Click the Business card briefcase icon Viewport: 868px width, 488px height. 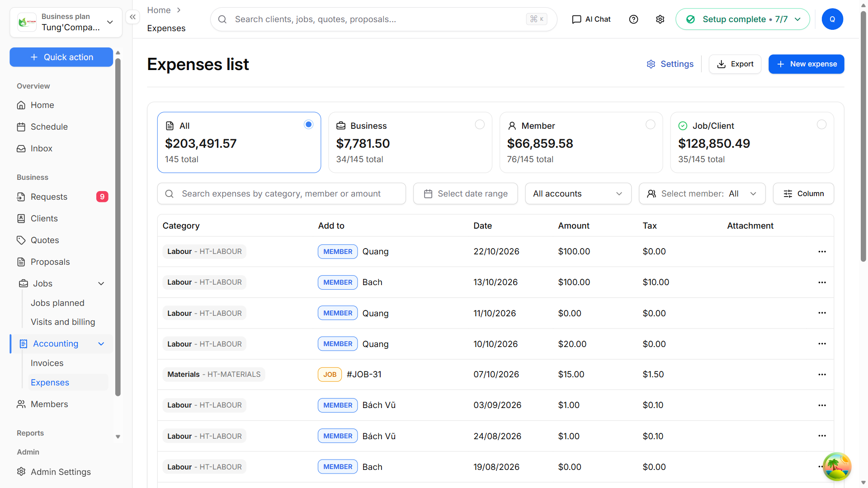pos(341,126)
